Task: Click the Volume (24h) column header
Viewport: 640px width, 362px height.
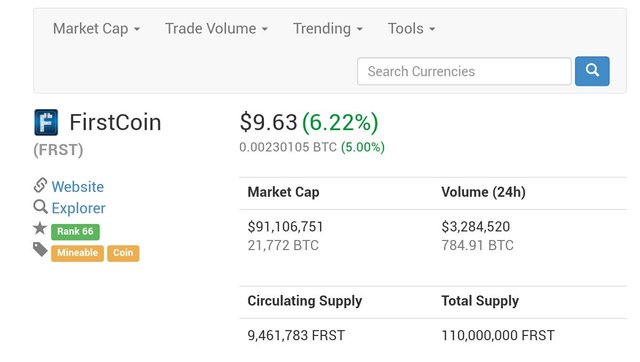Action: tap(483, 192)
